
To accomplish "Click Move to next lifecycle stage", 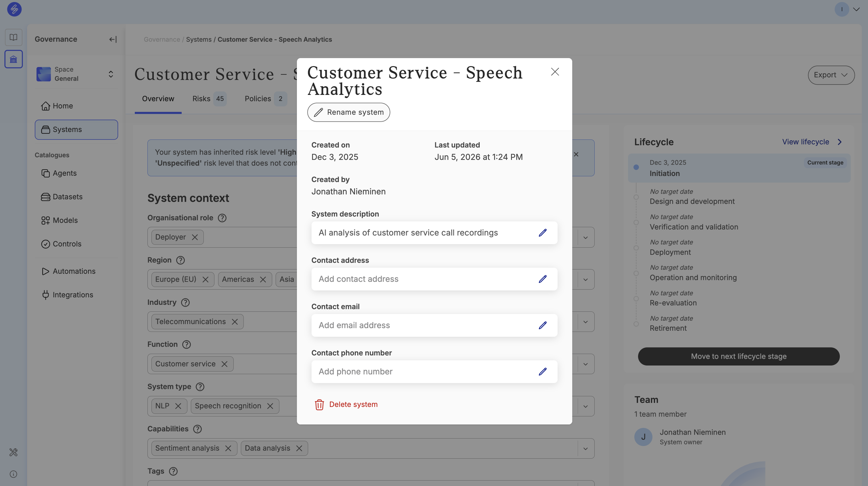I will 739,356.
